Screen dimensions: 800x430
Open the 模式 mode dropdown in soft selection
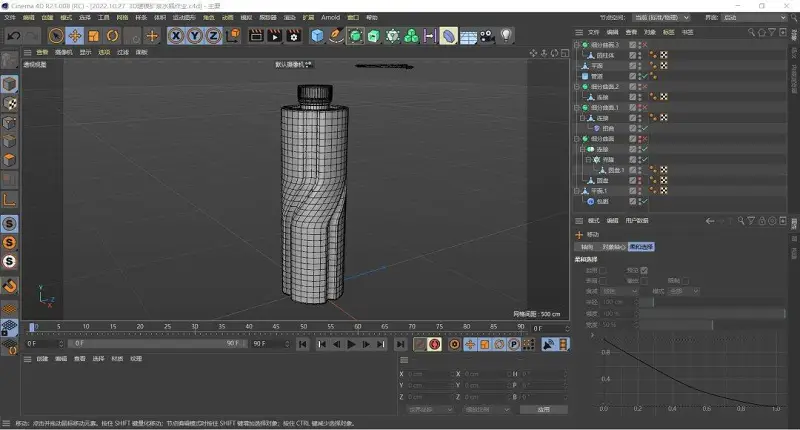[x=684, y=291]
